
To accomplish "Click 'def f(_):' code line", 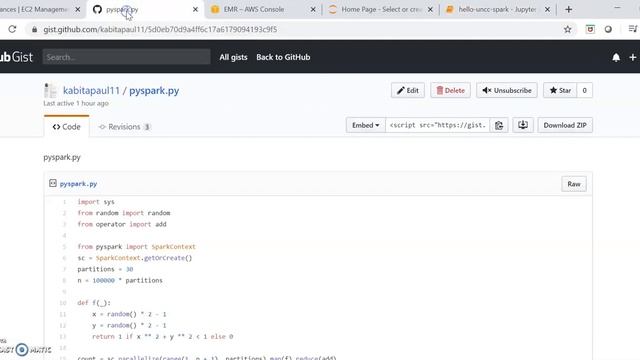I will click(x=94, y=303).
